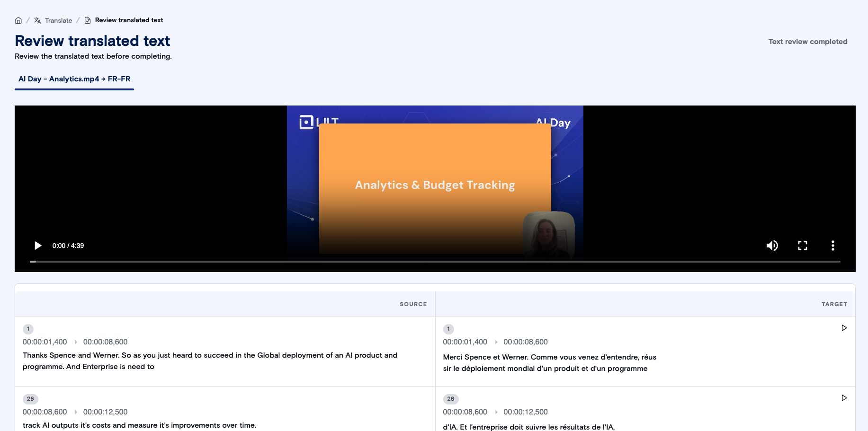Play target segment 26 audio

pos(844,398)
